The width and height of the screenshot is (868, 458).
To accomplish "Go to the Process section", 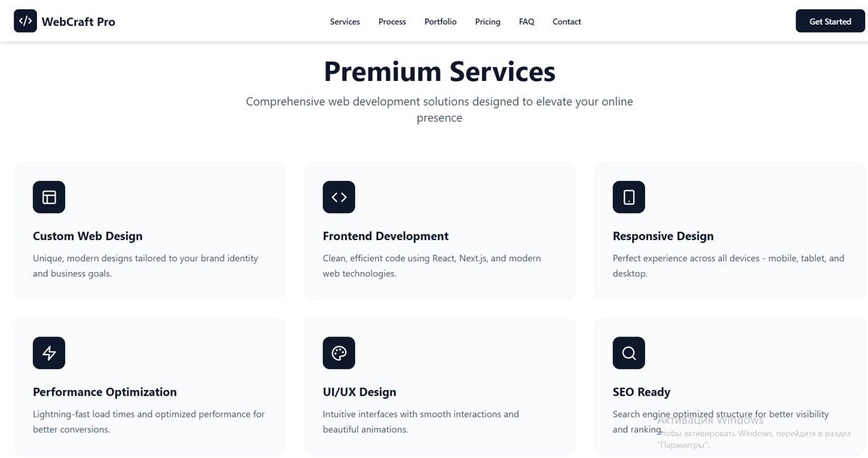I will 392,22.
